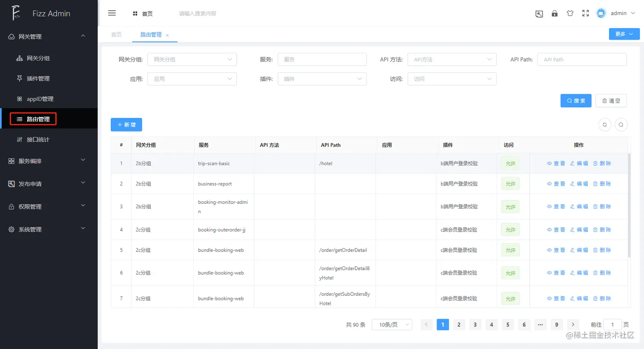Image resolution: width=644 pixels, height=349 pixels.
Task: Click the table vertical scrollbar
Action: [x=629, y=206]
